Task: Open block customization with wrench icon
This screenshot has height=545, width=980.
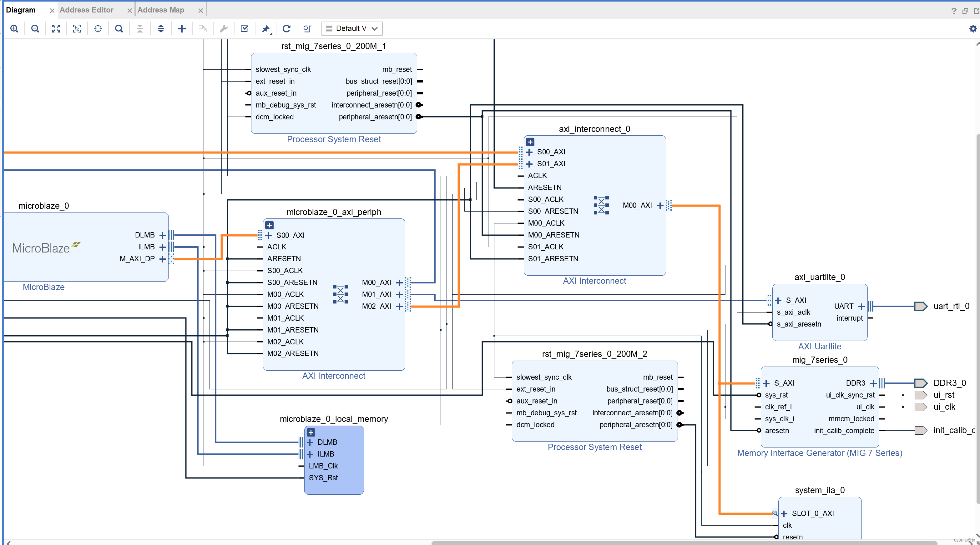Action: [223, 28]
